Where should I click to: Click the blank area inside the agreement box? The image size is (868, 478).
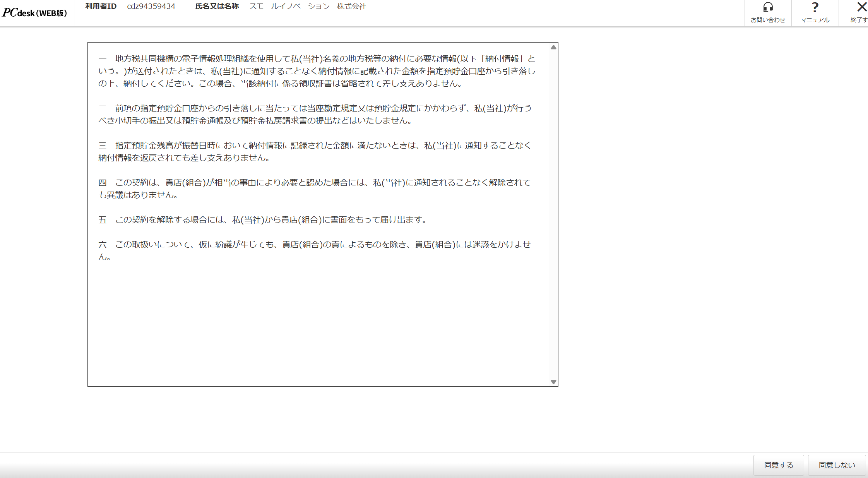pyautogui.click(x=317, y=325)
